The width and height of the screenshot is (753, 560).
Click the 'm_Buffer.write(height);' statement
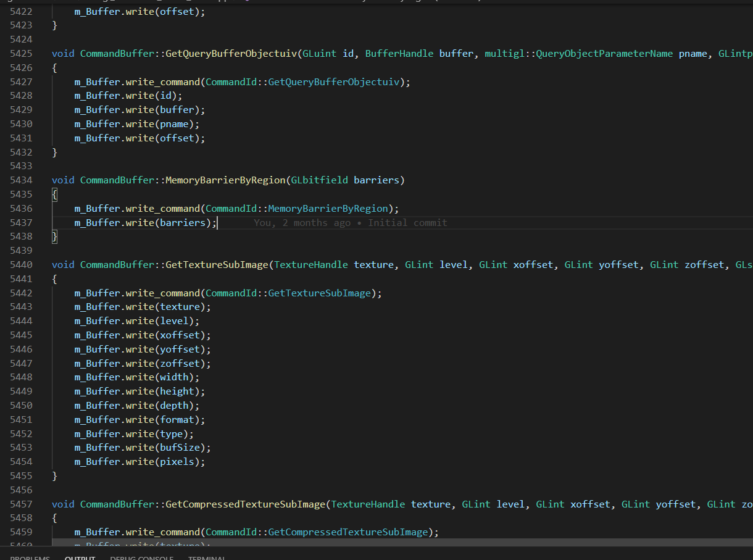(x=140, y=391)
